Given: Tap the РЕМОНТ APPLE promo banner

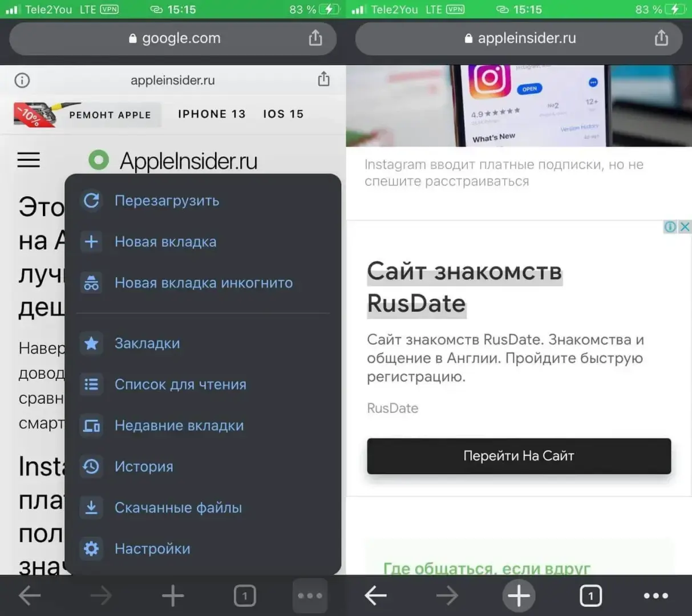Looking at the screenshot, I should coord(87,115).
